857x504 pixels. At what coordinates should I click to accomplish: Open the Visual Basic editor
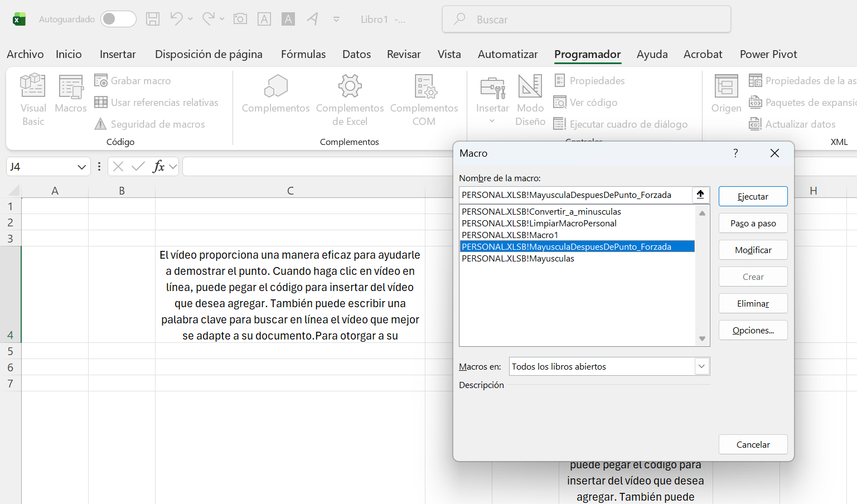33,99
